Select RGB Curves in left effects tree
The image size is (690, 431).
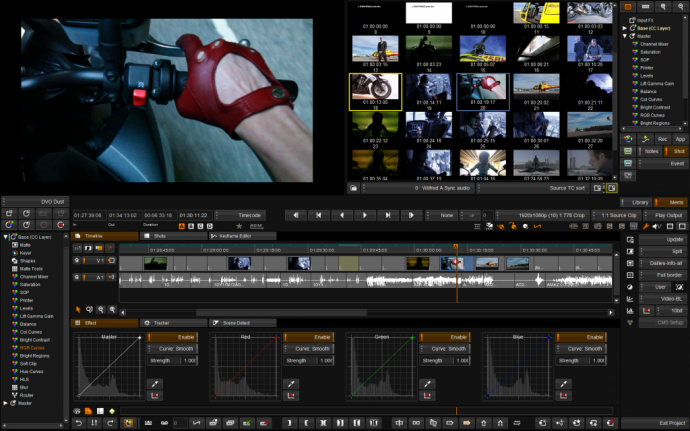pos(32,348)
